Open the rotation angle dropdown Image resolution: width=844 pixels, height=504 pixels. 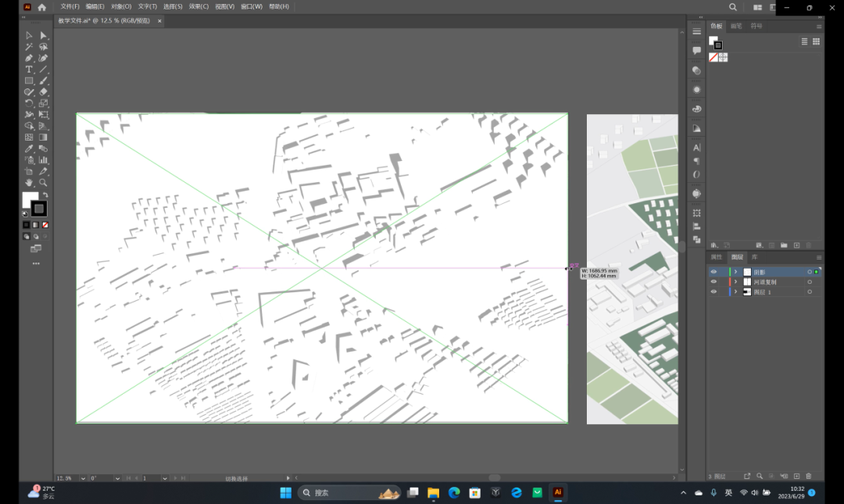(117, 478)
